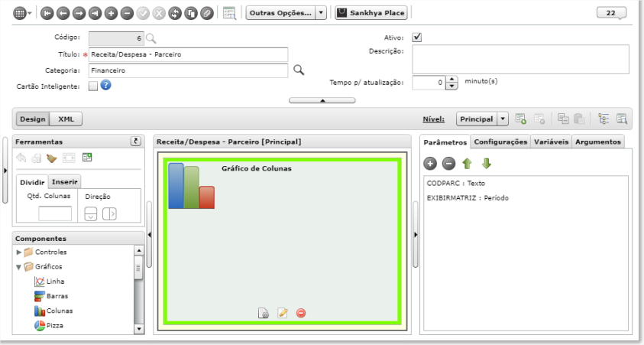Toggle the Ativo checkbox
The image size is (644, 345).
pos(417,37)
